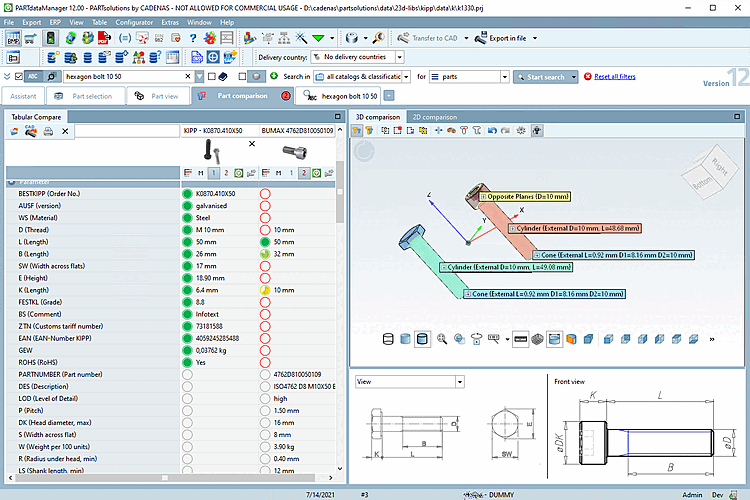Open the Transfer to CAD dropdown arrow
This screenshot has height=500, width=750.
coord(466,38)
